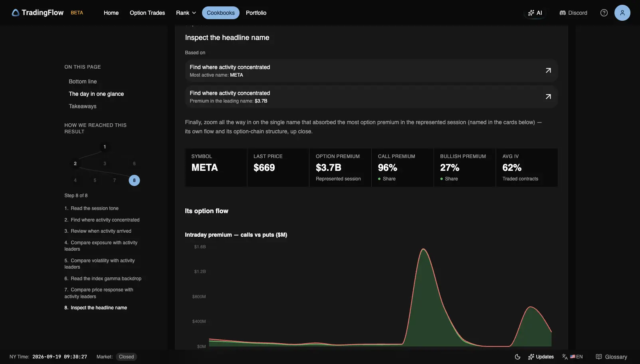Click the 'Step 8 of 8' label
The height and width of the screenshot is (364, 640).
pos(76,196)
